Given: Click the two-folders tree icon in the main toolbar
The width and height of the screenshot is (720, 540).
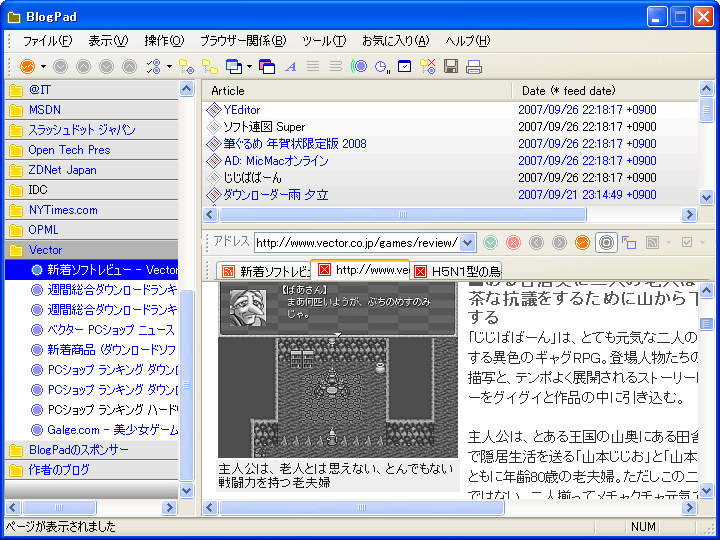Looking at the screenshot, I should coord(209,67).
